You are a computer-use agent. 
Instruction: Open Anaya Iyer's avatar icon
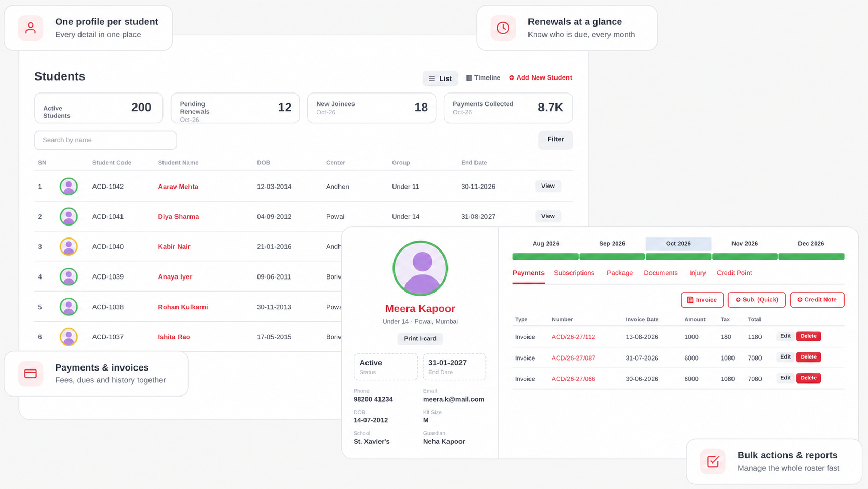[x=69, y=277]
